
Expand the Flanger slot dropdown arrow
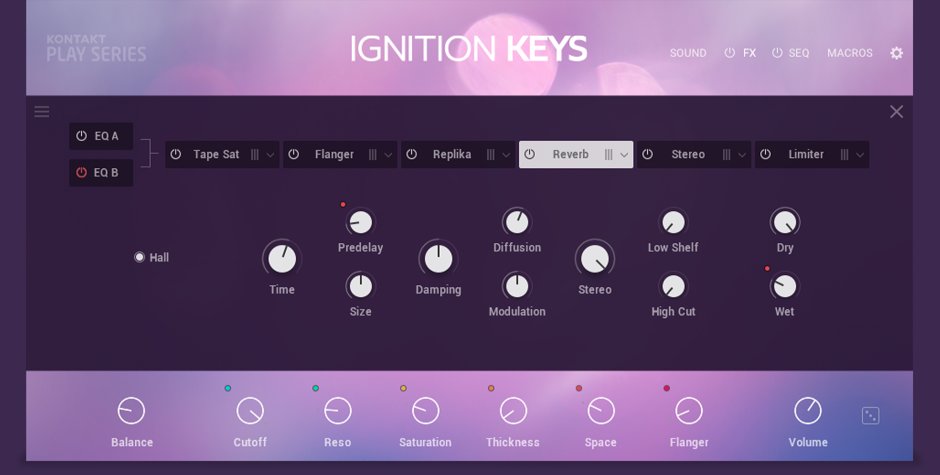pos(388,155)
